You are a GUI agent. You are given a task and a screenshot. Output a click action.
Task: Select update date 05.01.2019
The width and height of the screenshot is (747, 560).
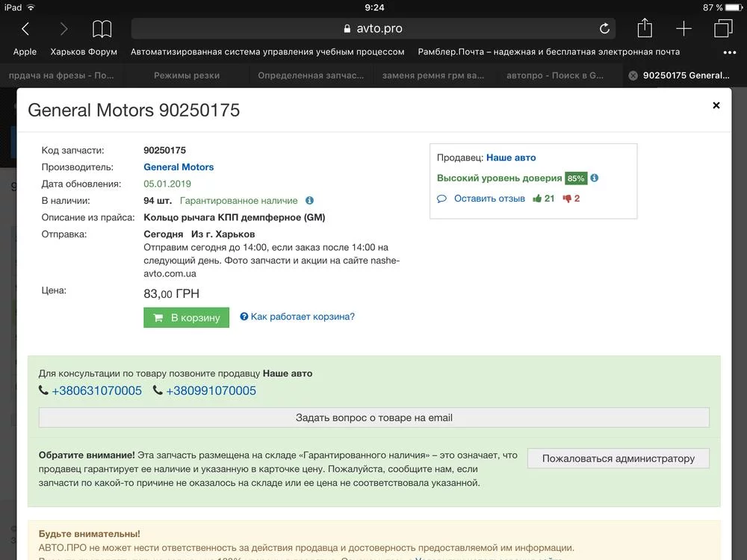pos(167,184)
